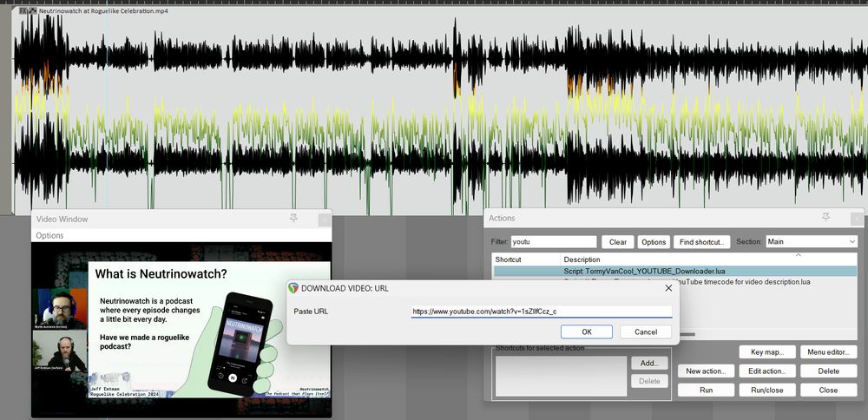The height and width of the screenshot is (420, 868).
Task: Open the Section Main dropdown
Action: click(x=812, y=242)
